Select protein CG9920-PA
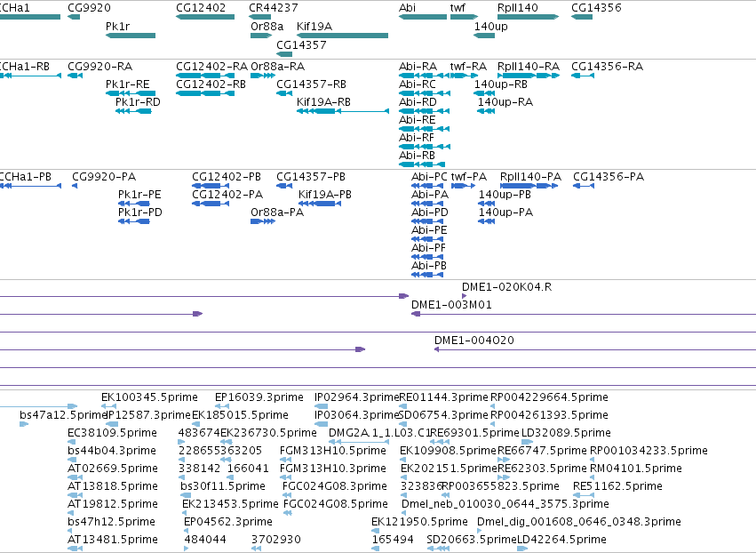 [x=75, y=187]
